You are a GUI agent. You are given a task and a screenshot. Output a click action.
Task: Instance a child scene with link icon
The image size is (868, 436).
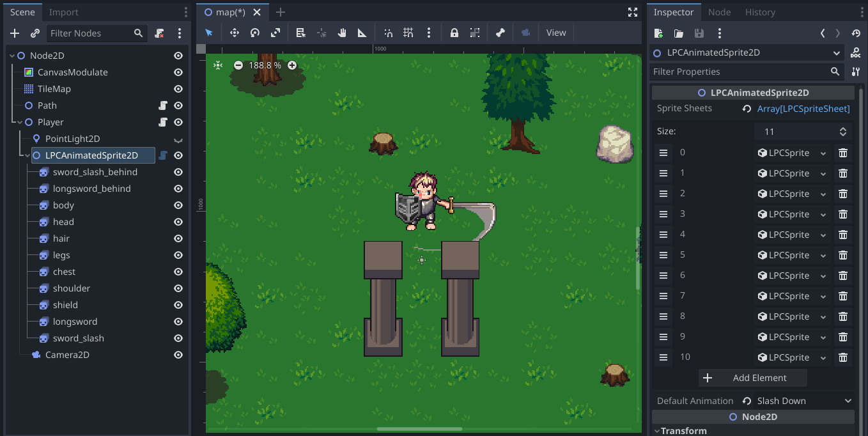35,33
